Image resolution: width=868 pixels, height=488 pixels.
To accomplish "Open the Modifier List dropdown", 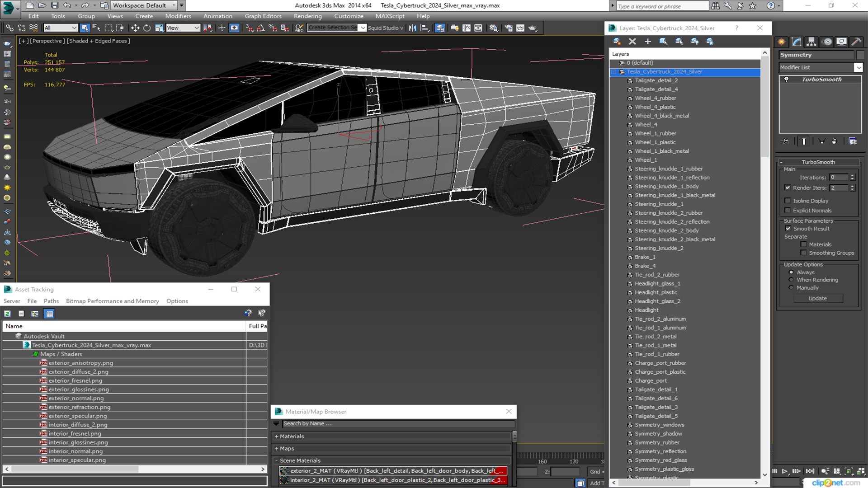I will (x=858, y=67).
